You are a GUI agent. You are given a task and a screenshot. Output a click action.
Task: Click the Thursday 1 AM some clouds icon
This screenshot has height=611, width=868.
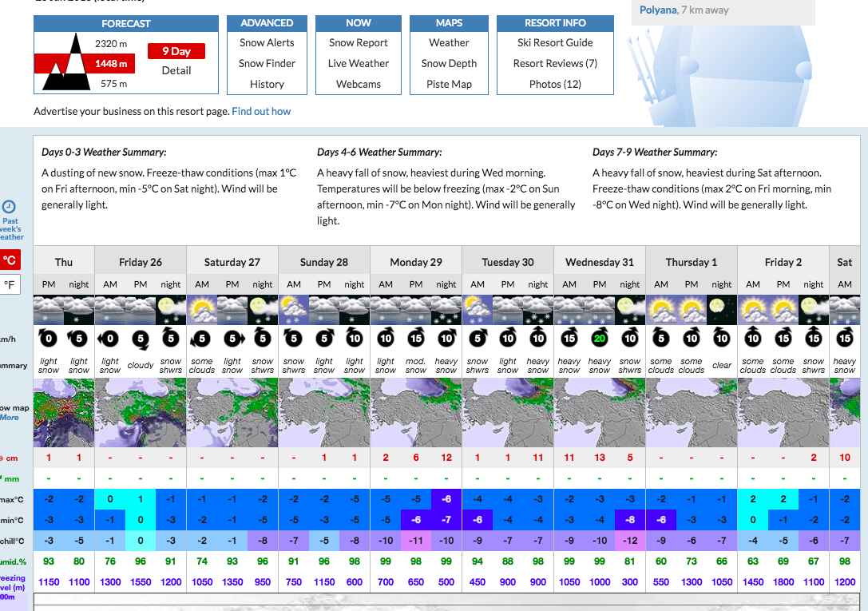coord(661,310)
